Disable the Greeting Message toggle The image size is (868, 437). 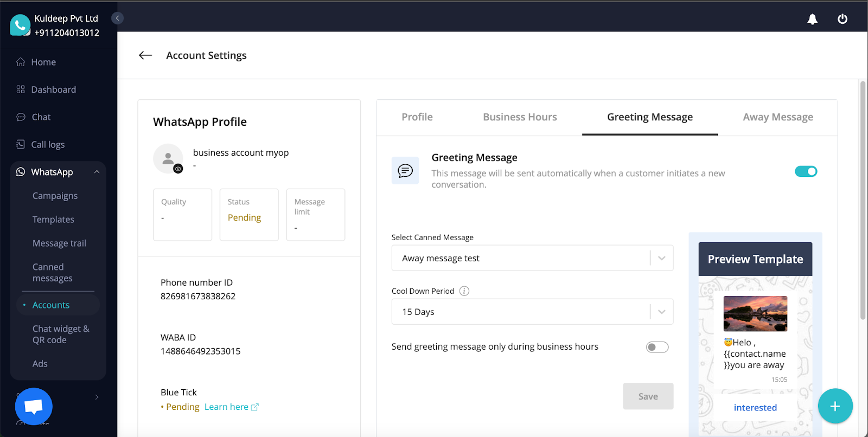[806, 172]
